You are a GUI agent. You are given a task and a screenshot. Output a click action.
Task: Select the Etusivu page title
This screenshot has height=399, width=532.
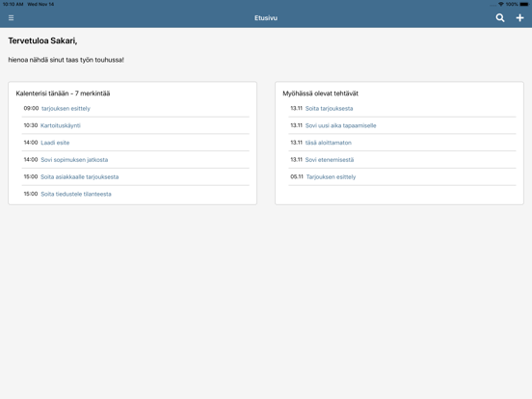coord(266,18)
